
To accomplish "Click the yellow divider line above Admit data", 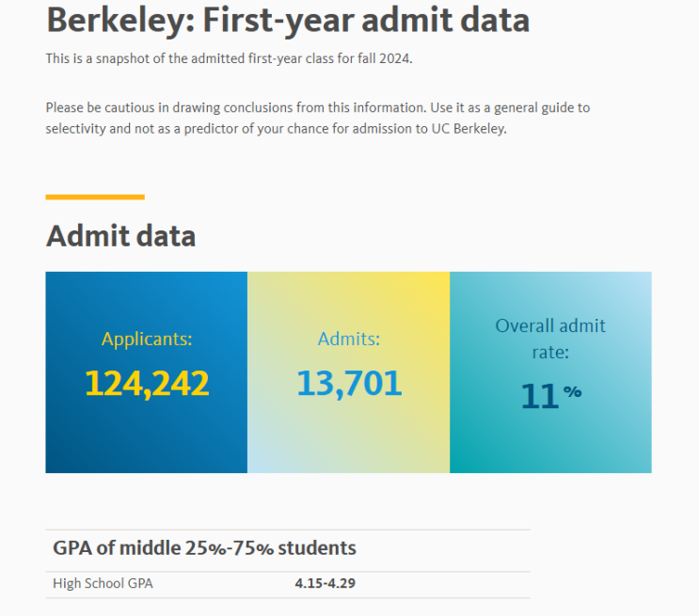I will [x=95, y=197].
